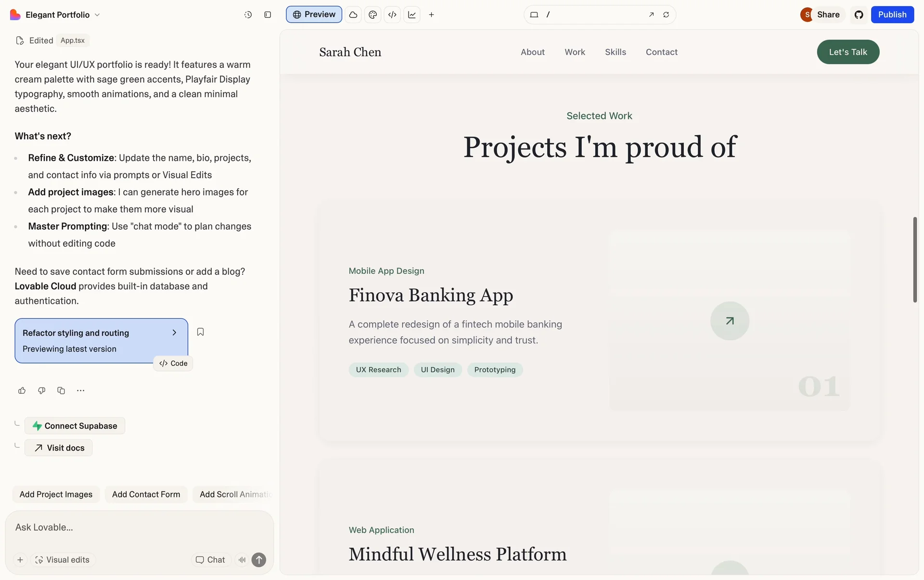The width and height of the screenshot is (924, 580).
Task: Switch to the Preview tab
Action: pos(314,15)
